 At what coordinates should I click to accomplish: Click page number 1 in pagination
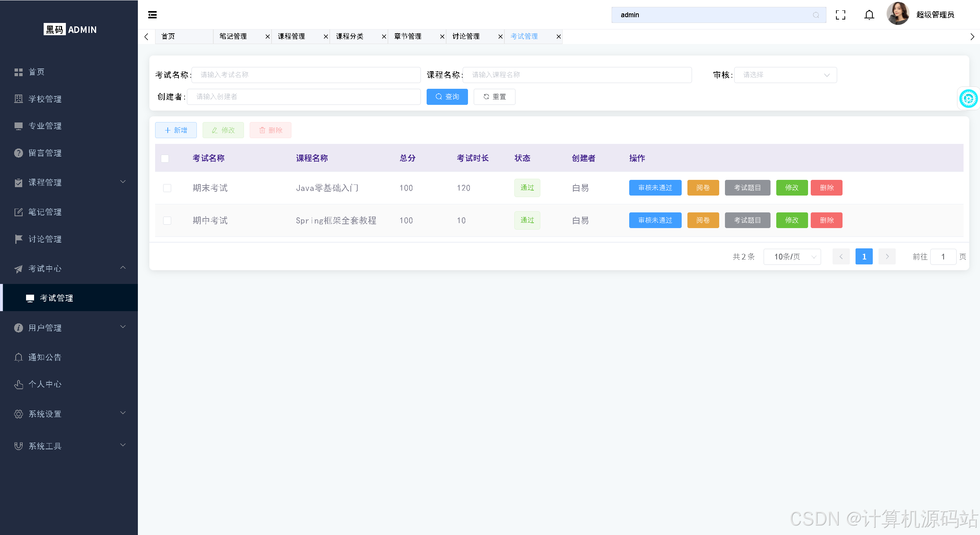click(x=864, y=256)
